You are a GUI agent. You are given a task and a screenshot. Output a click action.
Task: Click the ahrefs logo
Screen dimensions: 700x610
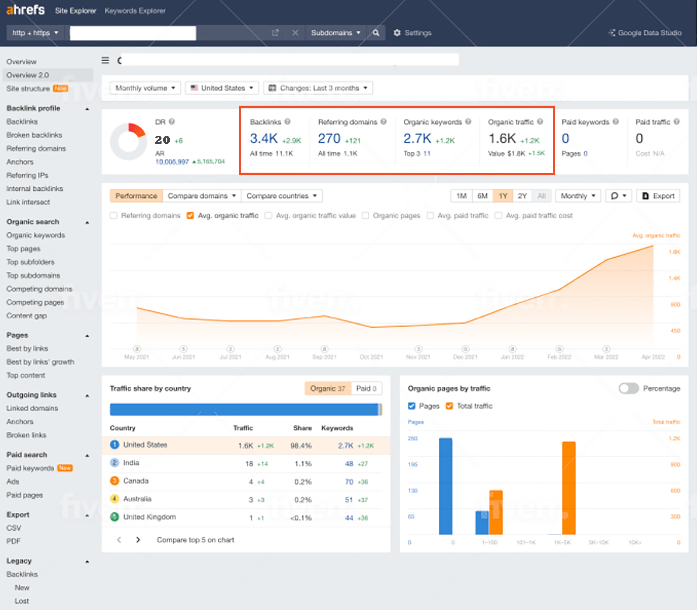tap(26, 10)
